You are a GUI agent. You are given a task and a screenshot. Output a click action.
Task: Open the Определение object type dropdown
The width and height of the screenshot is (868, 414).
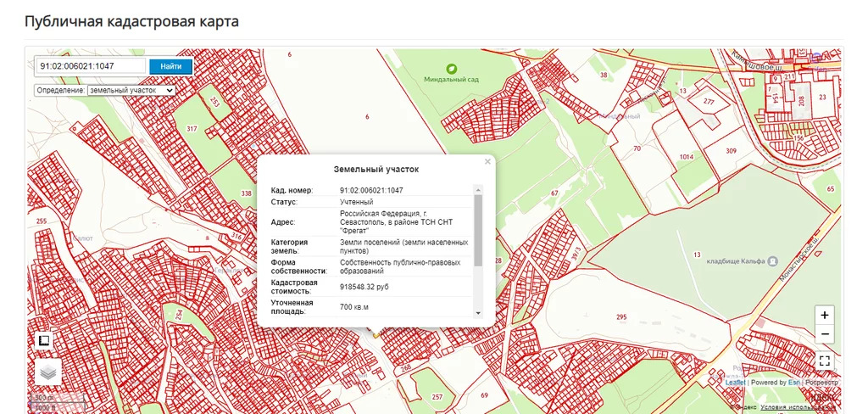click(x=131, y=90)
